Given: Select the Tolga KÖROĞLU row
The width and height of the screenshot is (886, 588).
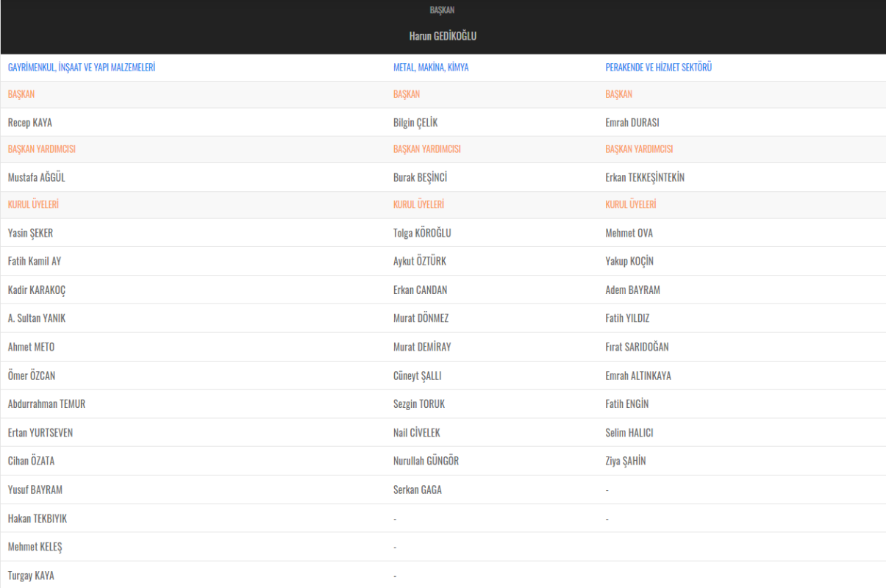Looking at the screenshot, I should [422, 233].
